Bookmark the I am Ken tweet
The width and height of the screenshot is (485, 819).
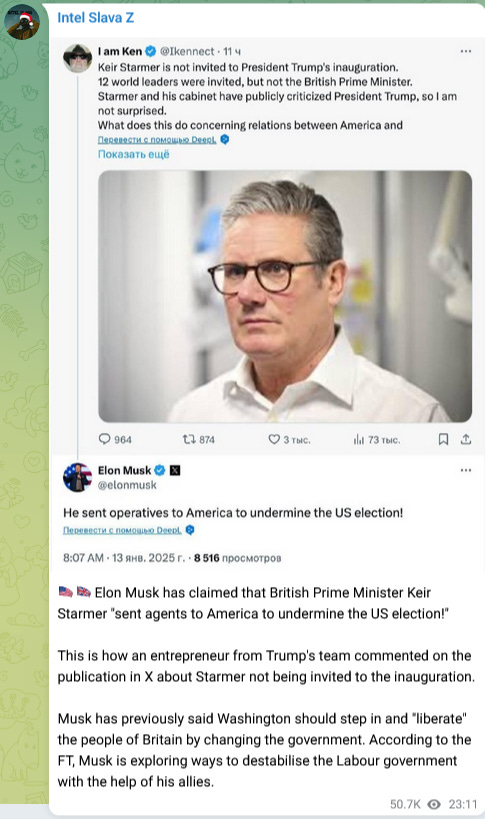443,439
